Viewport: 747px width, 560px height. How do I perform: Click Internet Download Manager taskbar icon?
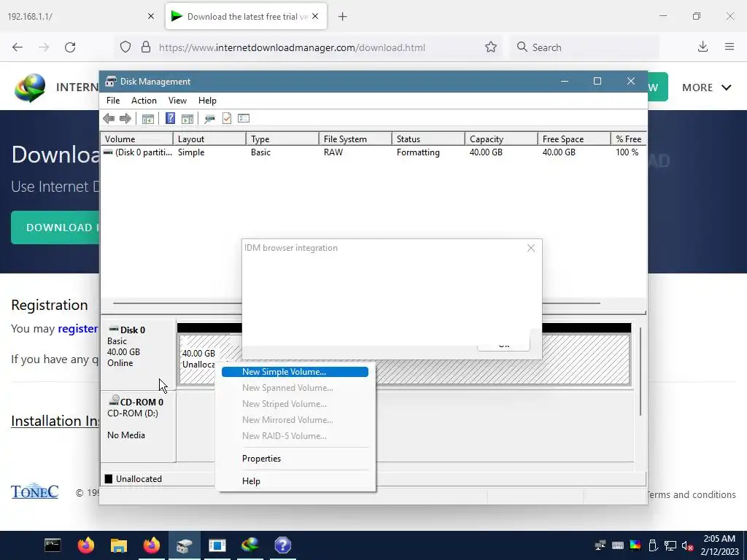[250, 545]
